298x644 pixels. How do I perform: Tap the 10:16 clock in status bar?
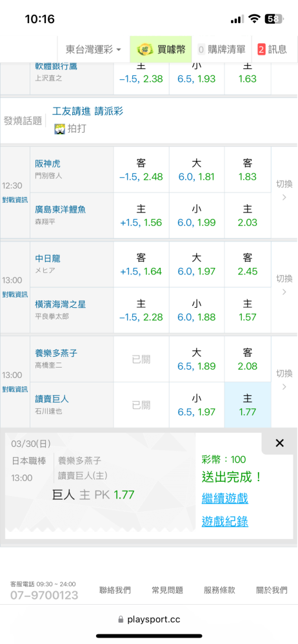(x=39, y=19)
